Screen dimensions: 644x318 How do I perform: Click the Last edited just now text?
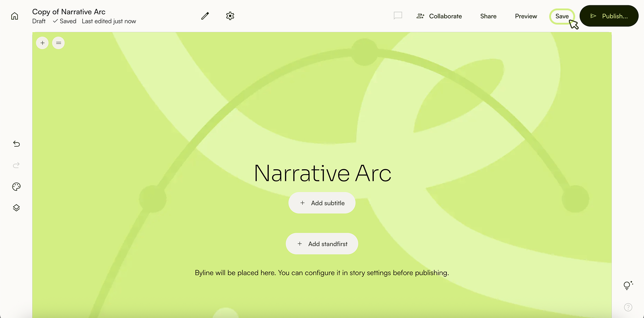click(x=109, y=21)
